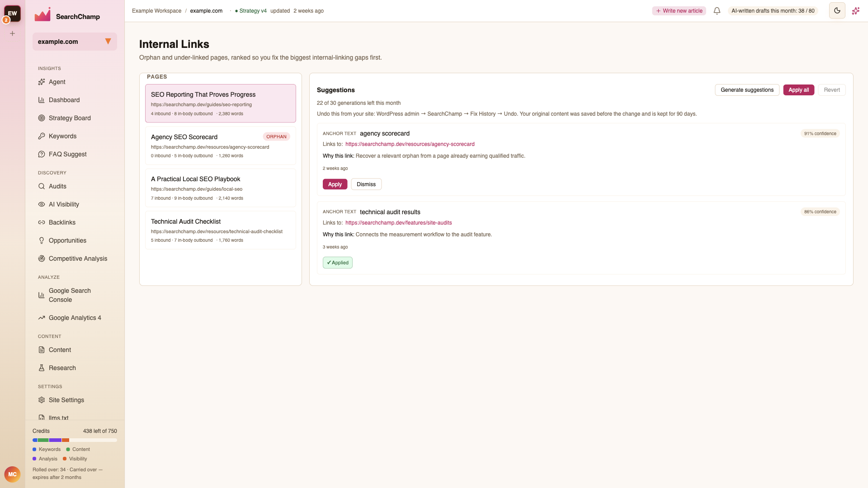Expand the example.com site dropdown
This screenshot has width=868, height=488.
[75, 42]
